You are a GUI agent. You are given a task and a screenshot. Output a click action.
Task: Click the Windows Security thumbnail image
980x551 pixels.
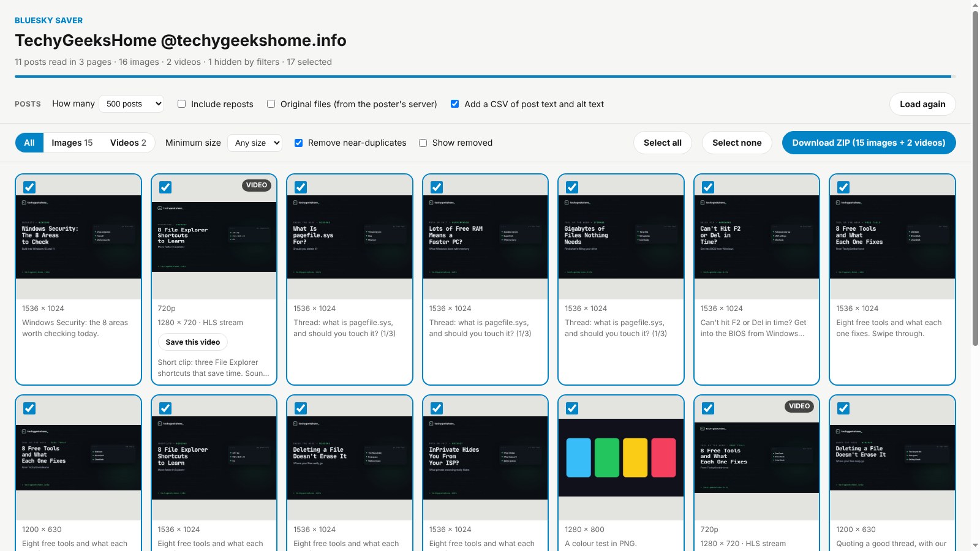78,237
